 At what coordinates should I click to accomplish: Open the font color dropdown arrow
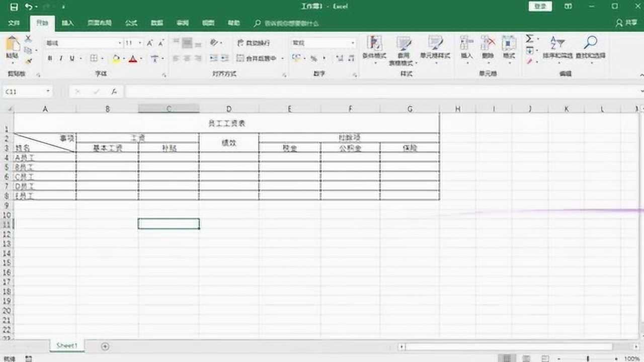(141, 59)
